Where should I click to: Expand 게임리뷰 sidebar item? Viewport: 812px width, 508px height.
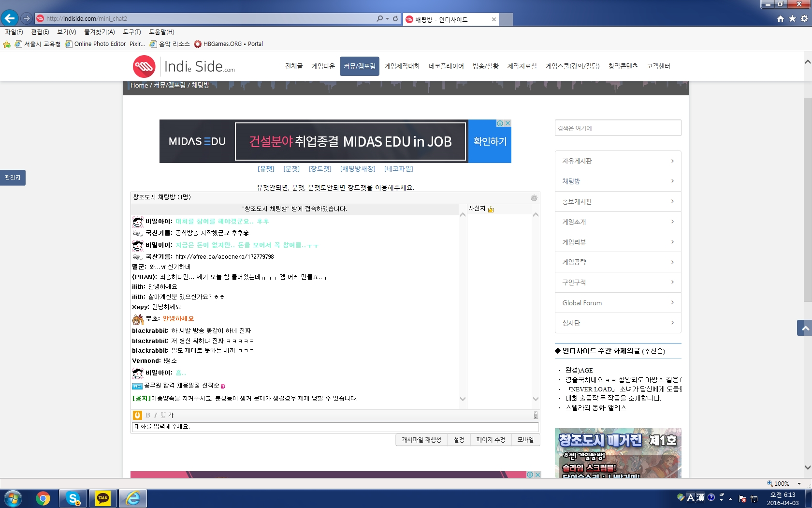(x=618, y=242)
